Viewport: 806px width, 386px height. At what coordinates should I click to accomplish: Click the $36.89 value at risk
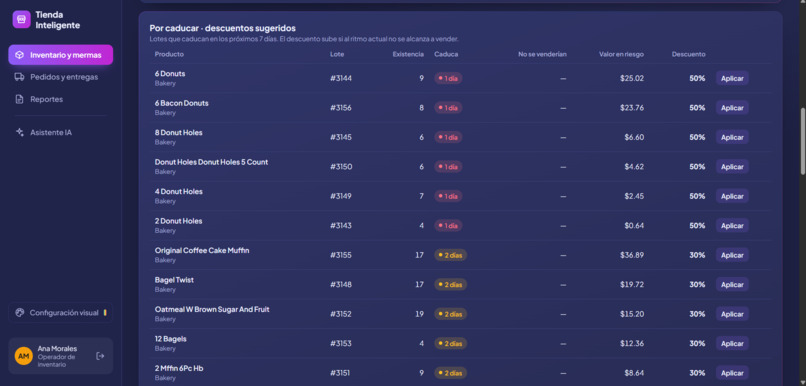click(632, 255)
